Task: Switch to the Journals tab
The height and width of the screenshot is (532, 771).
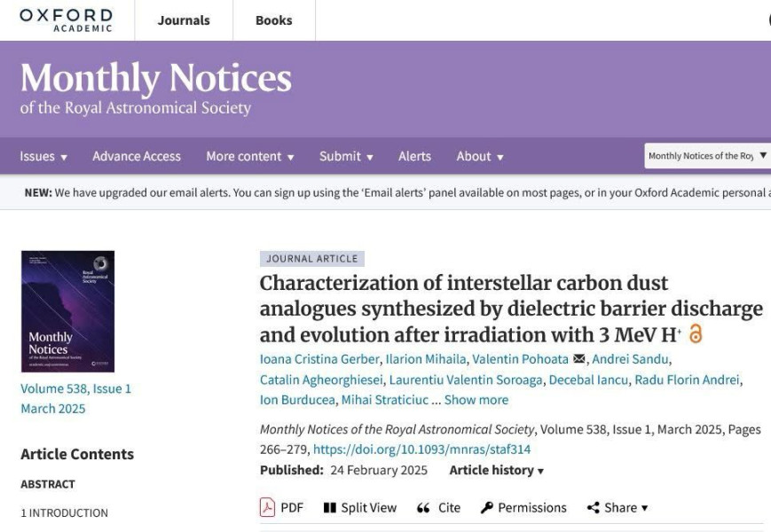Action: pos(184,20)
